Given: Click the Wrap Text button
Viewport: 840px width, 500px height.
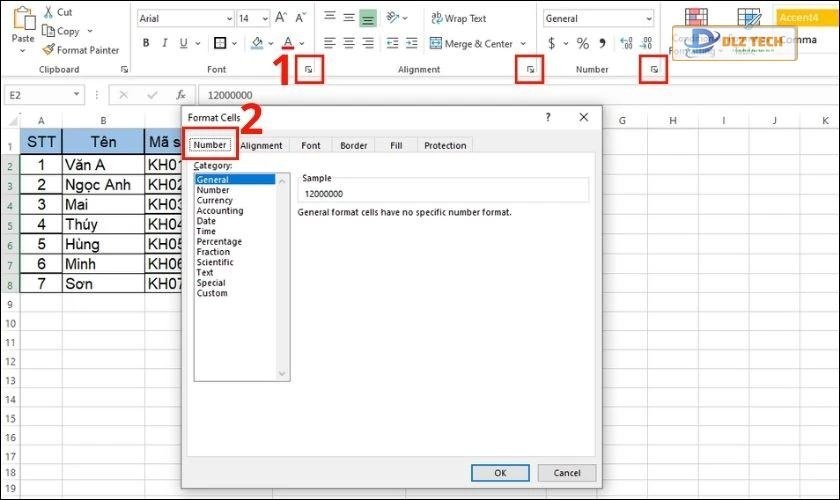Looking at the screenshot, I should point(458,18).
